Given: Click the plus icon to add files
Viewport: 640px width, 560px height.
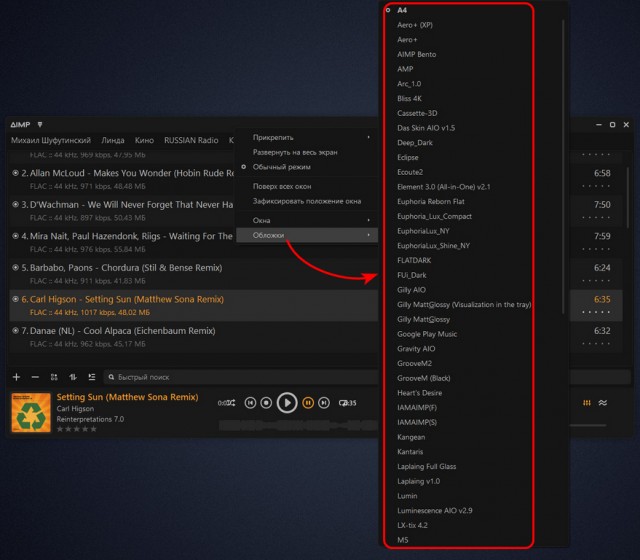Looking at the screenshot, I should (16, 377).
